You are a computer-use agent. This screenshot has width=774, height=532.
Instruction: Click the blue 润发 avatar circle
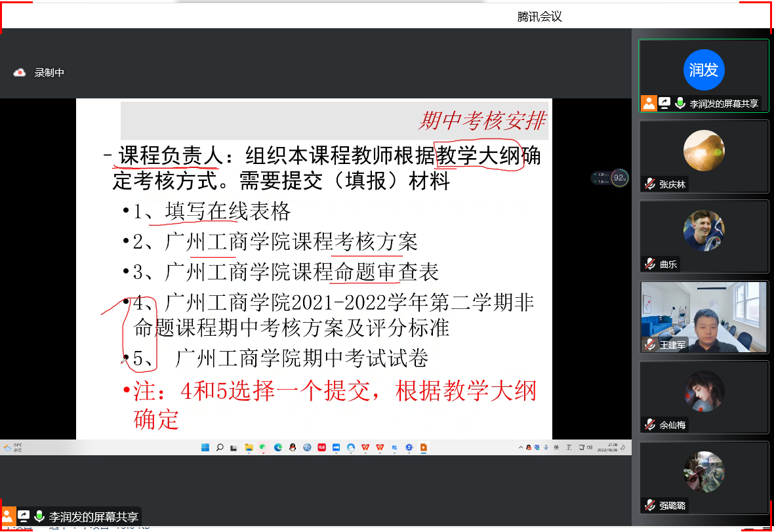[x=703, y=70]
